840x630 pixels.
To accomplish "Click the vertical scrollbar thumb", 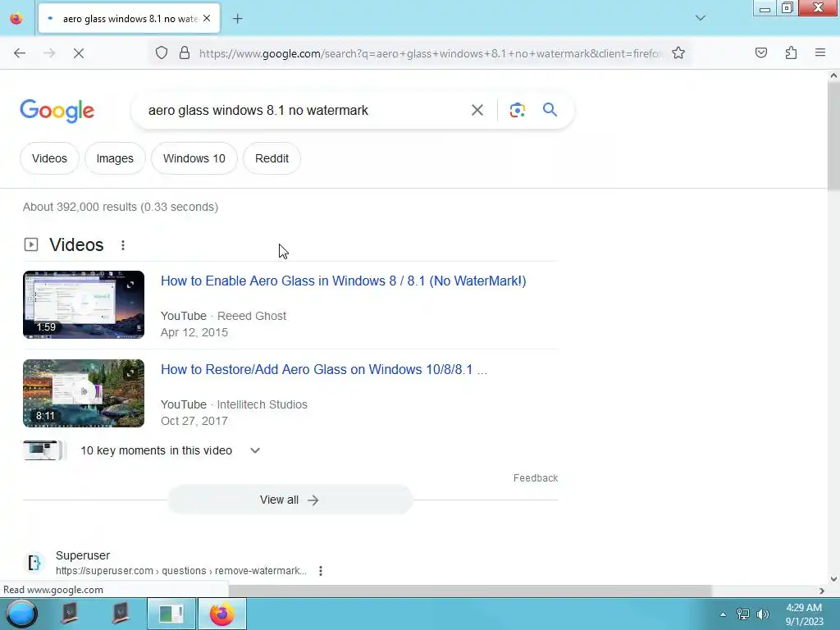I will (833, 136).
